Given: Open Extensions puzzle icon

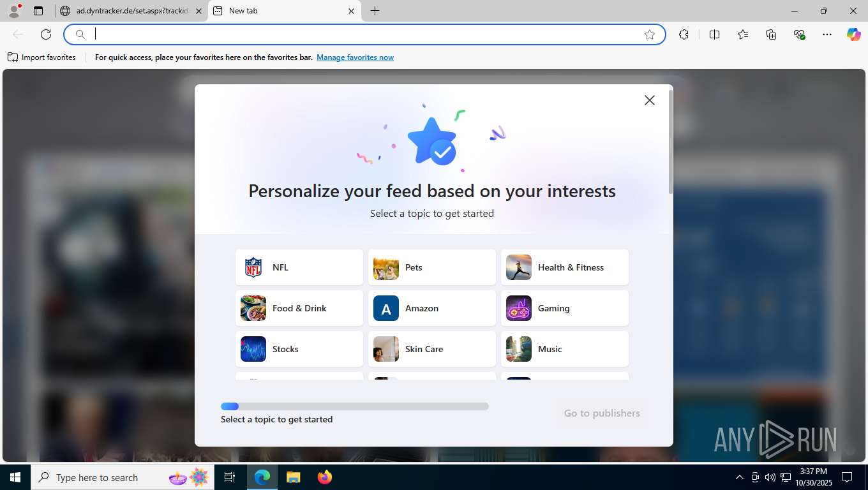Looking at the screenshot, I should pos(684,34).
